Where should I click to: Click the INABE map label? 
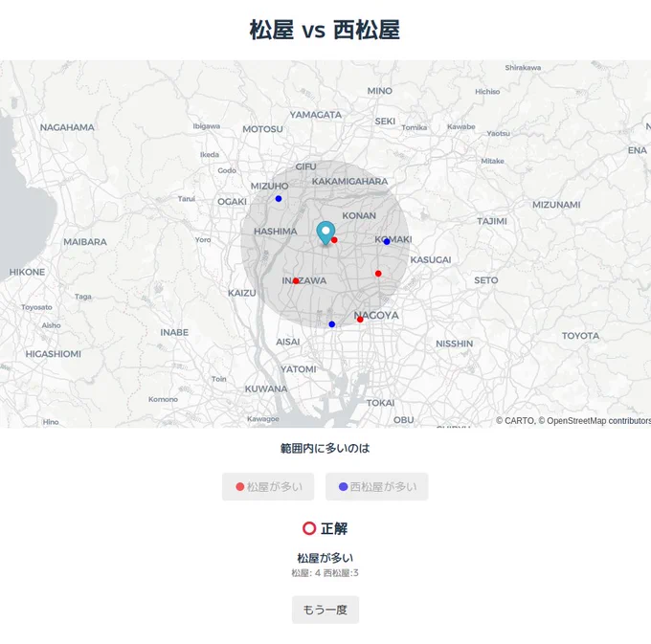click(x=174, y=332)
